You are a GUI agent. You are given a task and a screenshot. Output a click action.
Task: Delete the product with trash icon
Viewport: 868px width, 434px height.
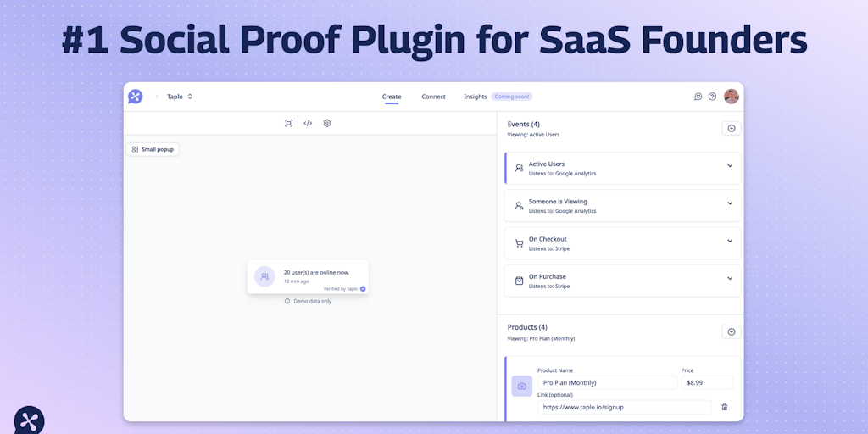click(725, 407)
